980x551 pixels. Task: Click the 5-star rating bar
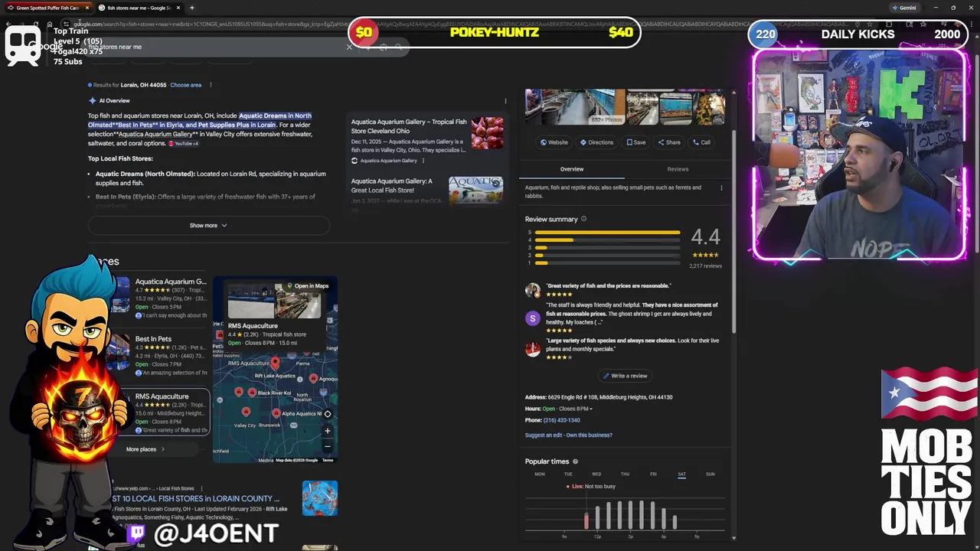click(x=607, y=232)
